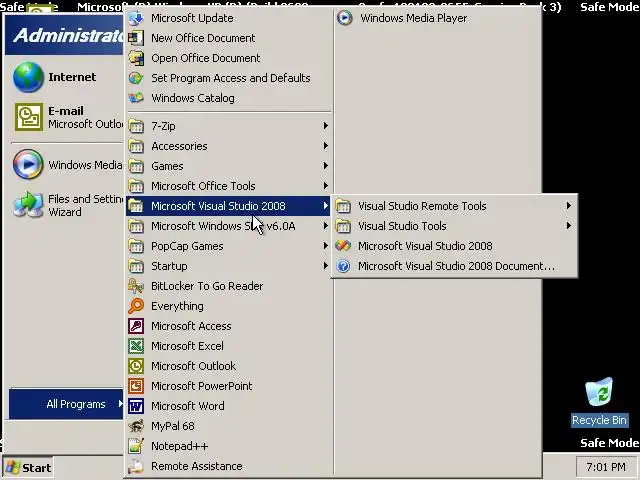
Task: Open the Games program group
Action: point(228,166)
